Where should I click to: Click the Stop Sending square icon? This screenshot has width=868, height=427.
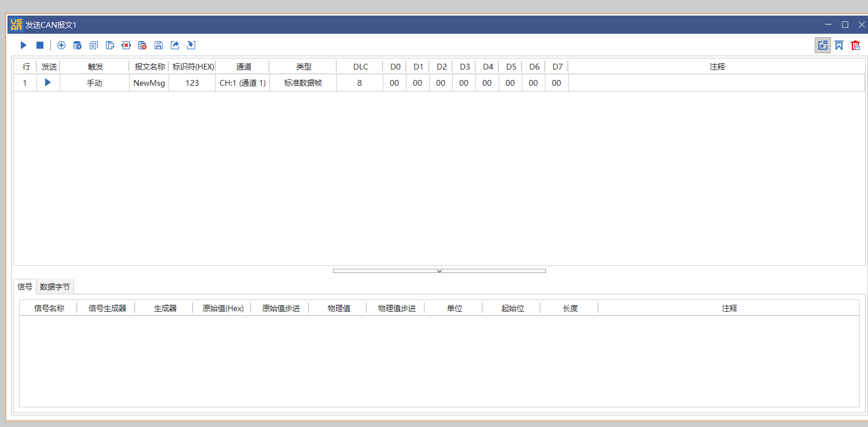click(x=39, y=45)
